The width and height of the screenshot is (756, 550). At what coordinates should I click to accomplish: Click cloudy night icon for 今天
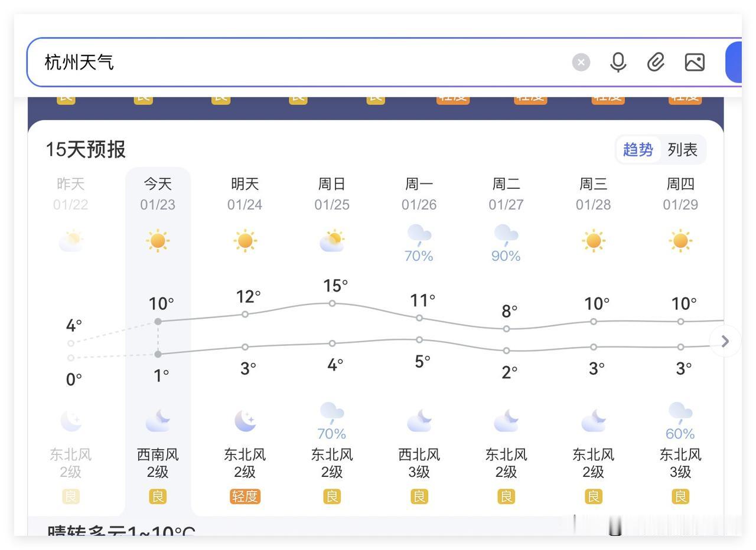point(158,421)
